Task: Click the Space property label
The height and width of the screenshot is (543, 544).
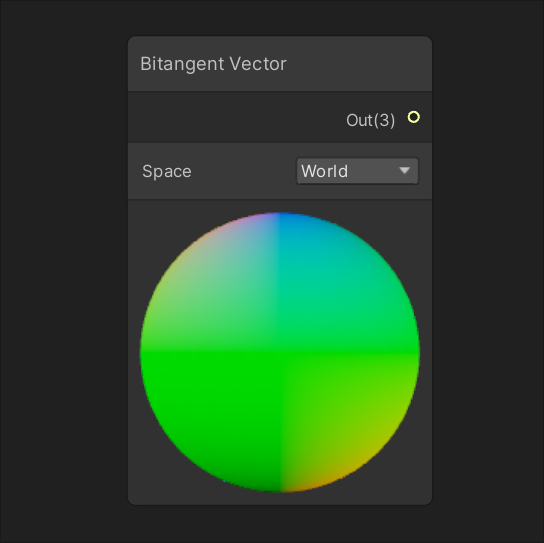Action: point(167,171)
